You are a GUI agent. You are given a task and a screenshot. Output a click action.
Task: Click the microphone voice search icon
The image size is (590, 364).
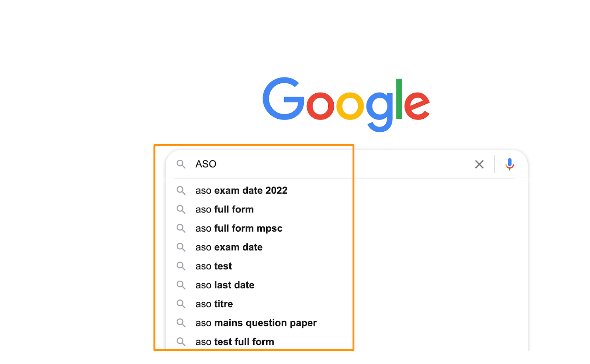click(x=510, y=164)
